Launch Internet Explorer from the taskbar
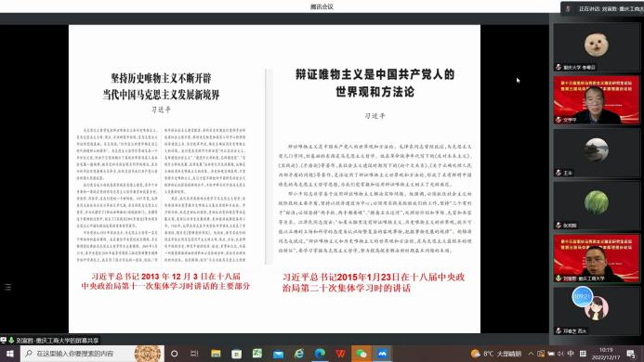The width and height of the screenshot is (644, 362). click(x=299, y=354)
